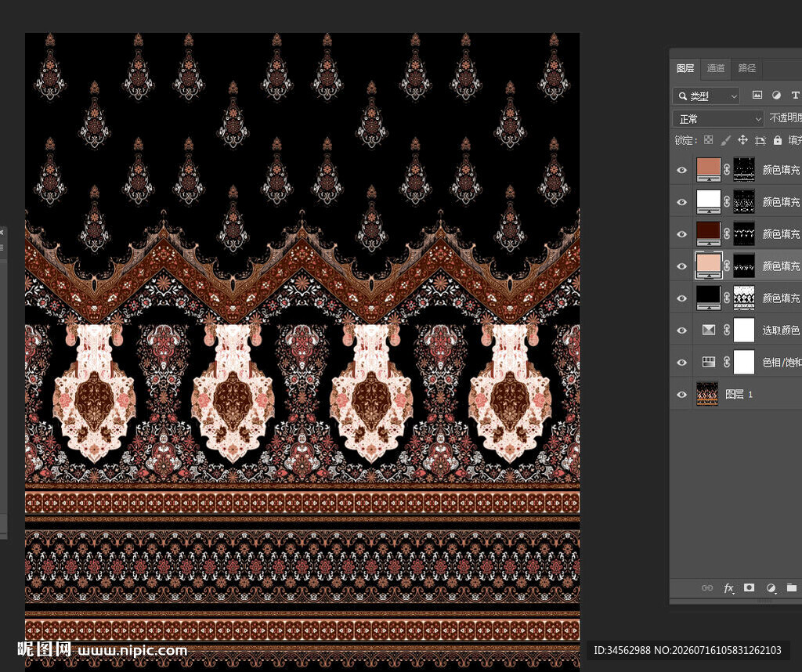The width and height of the screenshot is (802, 672).
Task: Switch to the 路径 tab
Action: (746, 68)
